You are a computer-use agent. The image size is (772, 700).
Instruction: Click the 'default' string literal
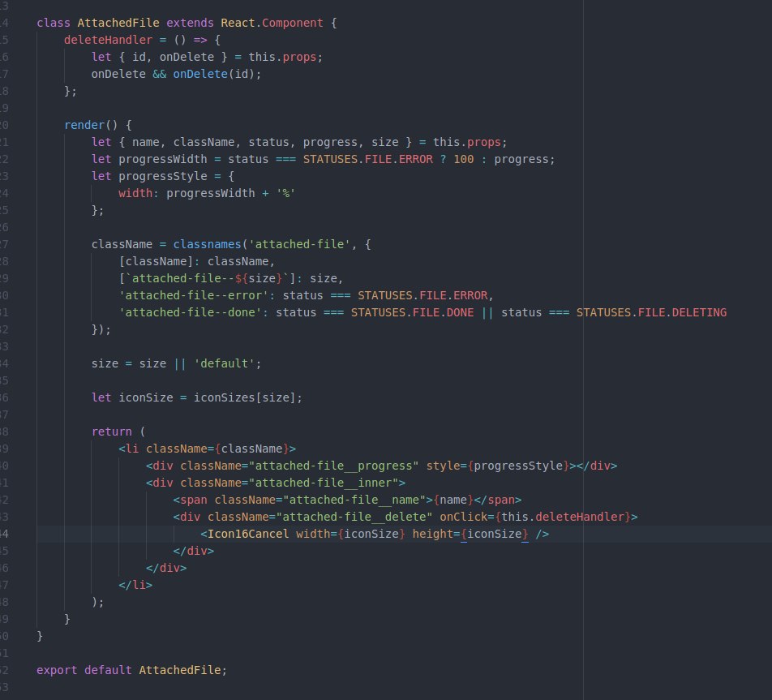click(x=224, y=363)
